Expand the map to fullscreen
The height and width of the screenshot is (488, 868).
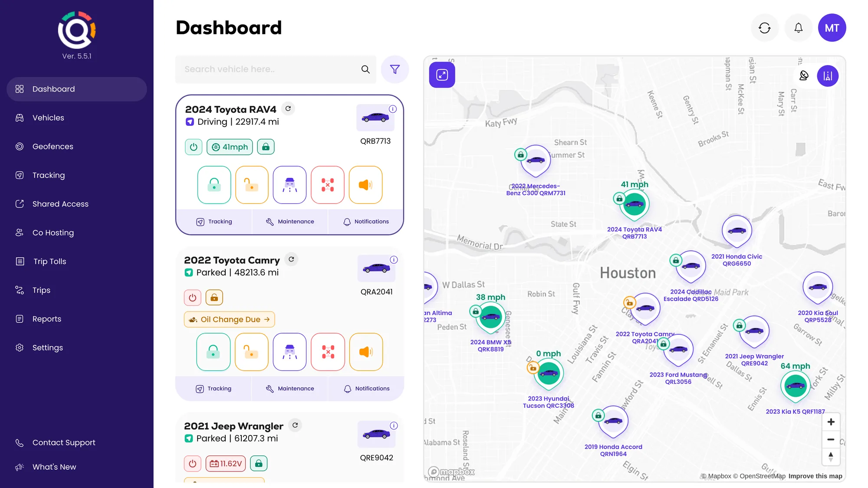coord(442,75)
